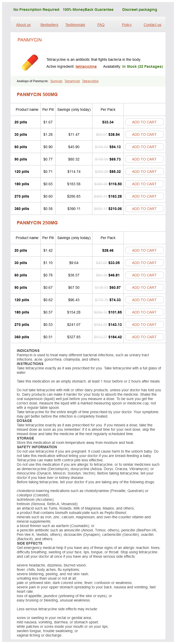Add 20 pills of Panmycin 500mg to cart

144,122
